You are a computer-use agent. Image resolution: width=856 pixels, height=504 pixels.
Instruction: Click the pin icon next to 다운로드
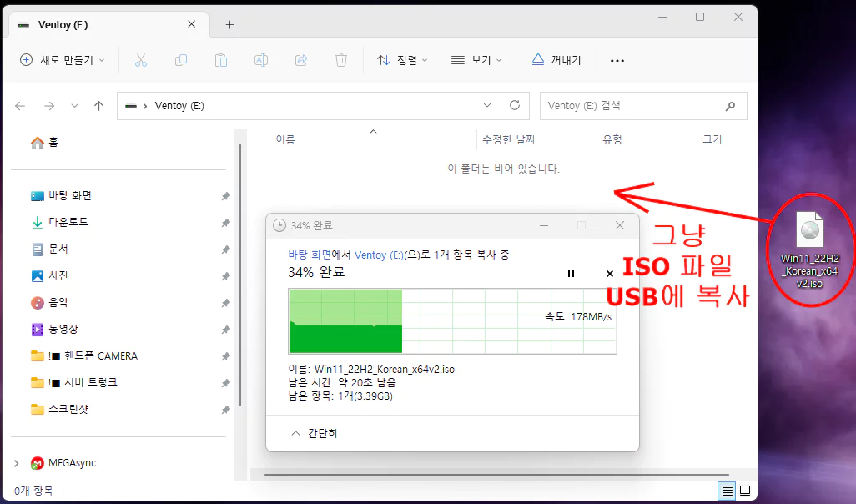point(225,223)
